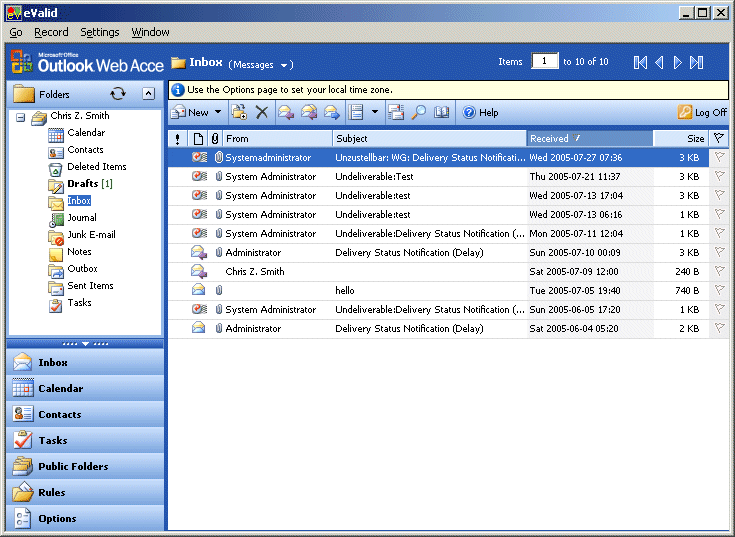Open the Go menu
This screenshot has height=537, width=735.
click(x=15, y=32)
